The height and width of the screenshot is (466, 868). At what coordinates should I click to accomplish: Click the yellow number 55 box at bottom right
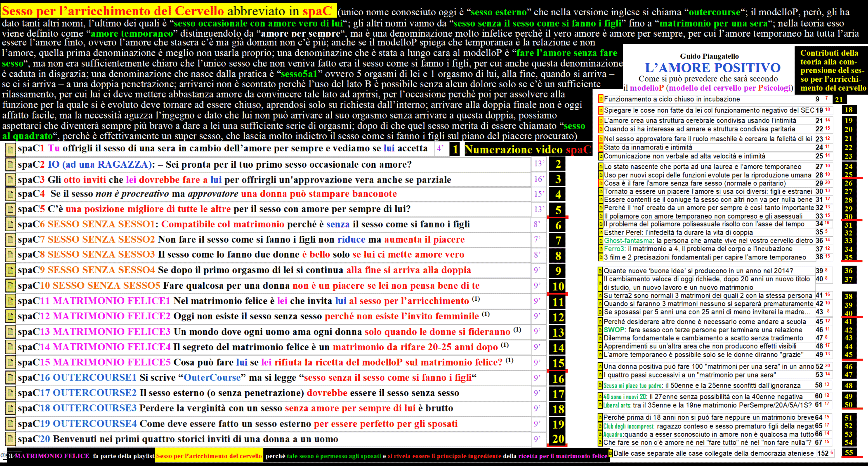[849, 452]
